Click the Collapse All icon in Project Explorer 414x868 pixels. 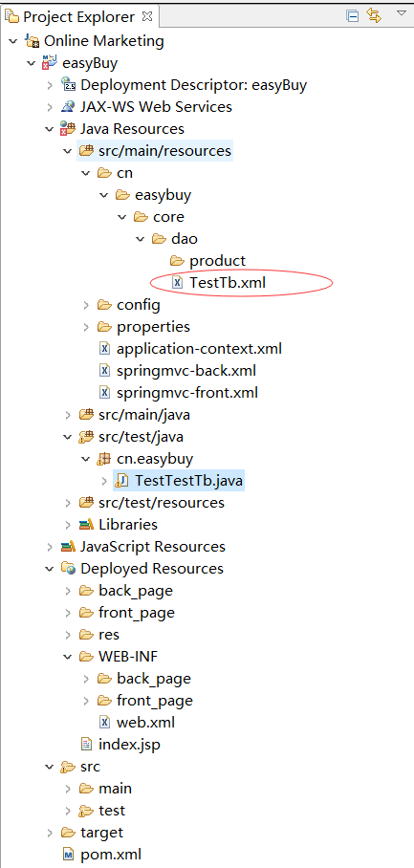pos(353,16)
